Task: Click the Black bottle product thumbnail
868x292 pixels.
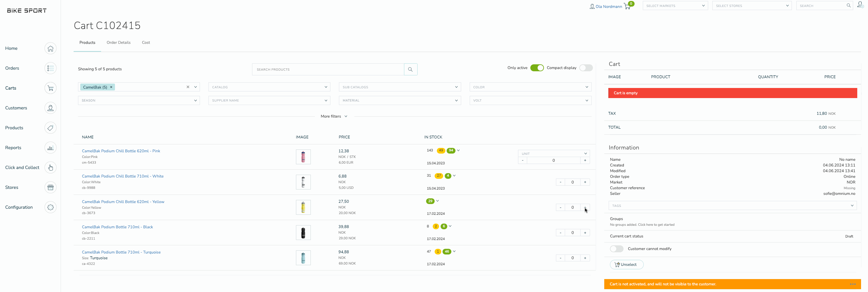Action: pos(303,232)
